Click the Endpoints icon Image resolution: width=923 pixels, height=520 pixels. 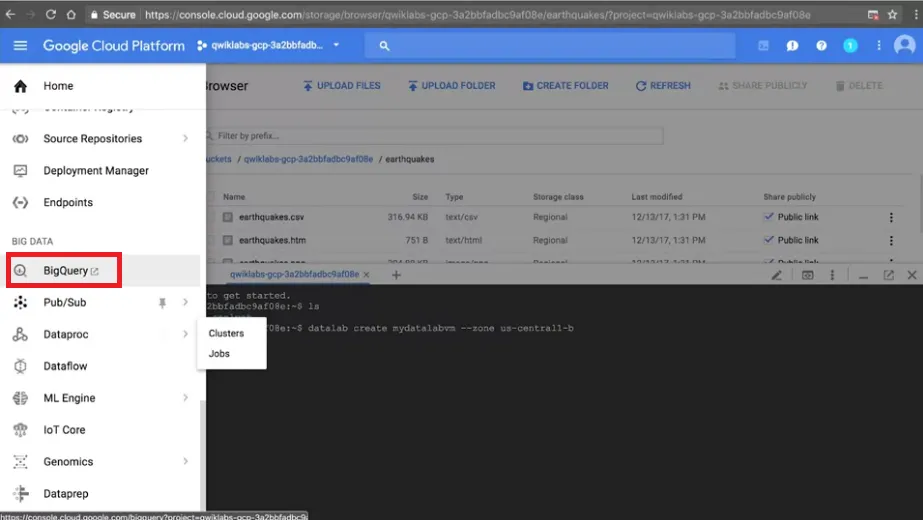click(21, 203)
